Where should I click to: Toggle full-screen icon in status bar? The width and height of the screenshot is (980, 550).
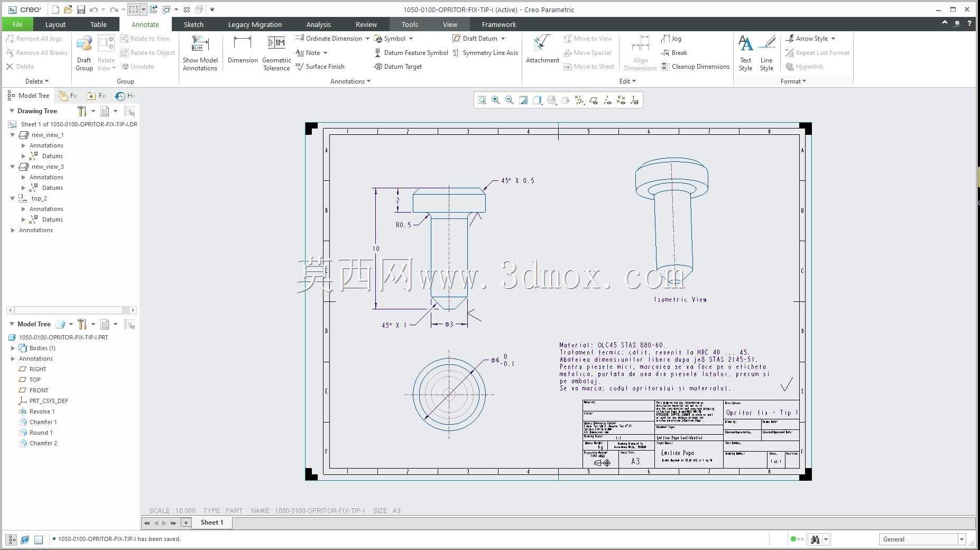pos(39,539)
